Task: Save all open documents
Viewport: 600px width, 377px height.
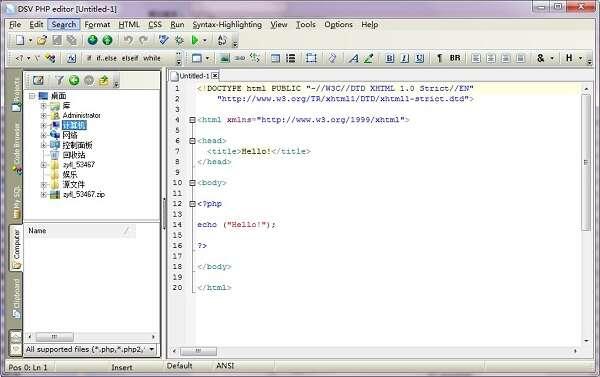Action: point(72,40)
